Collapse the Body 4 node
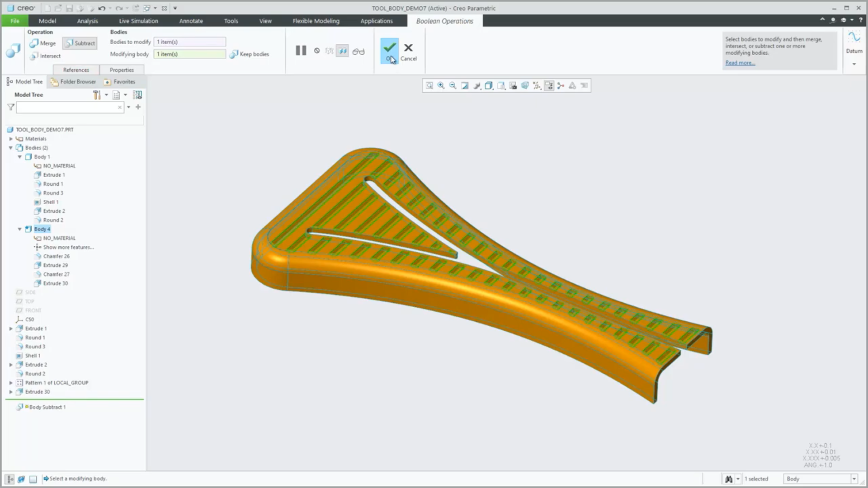868x488 pixels. point(20,229)
